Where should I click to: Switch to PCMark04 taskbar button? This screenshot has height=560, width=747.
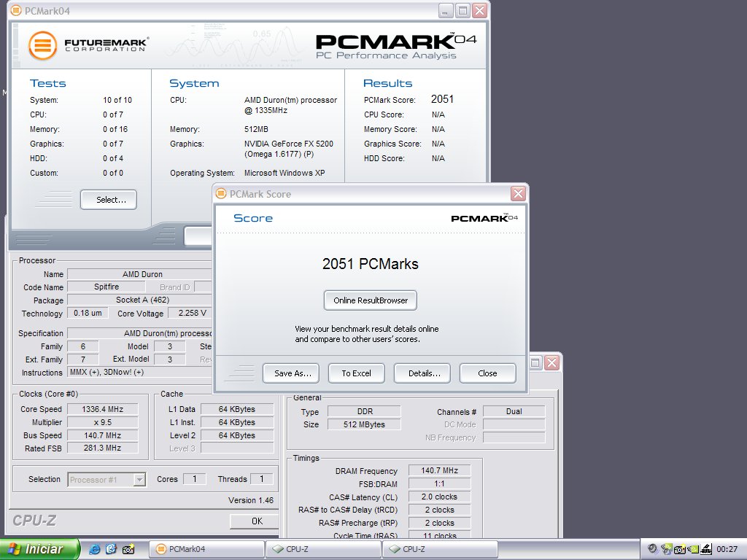(x=206, y=549)
